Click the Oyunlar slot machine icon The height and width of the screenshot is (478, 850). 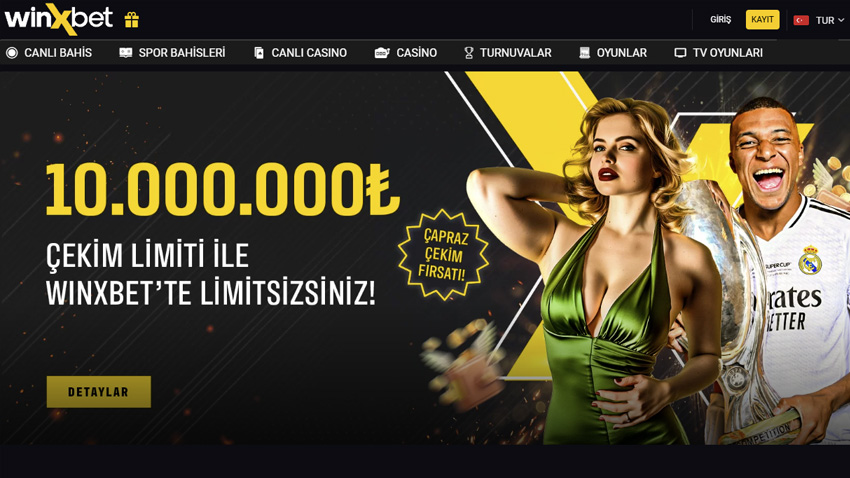pyautogui.click(x=584, y=53)
